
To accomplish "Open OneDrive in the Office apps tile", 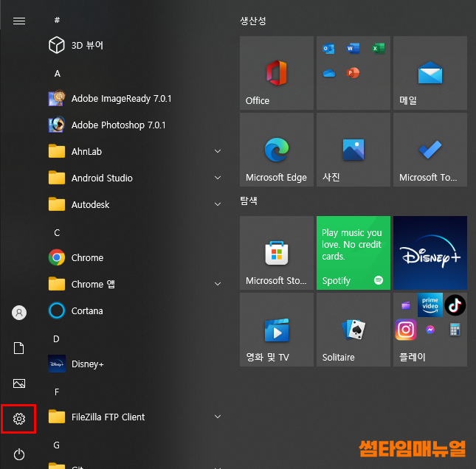I will [x=328, y=73].
